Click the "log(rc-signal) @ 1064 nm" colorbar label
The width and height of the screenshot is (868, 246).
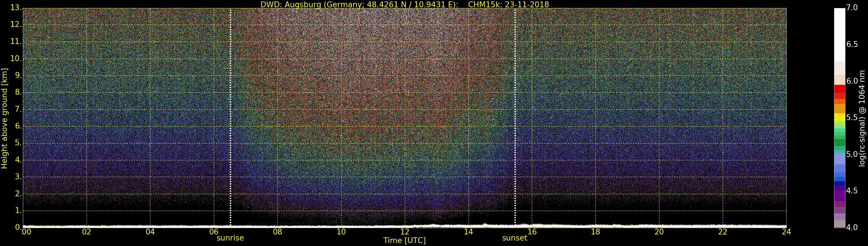862,118
